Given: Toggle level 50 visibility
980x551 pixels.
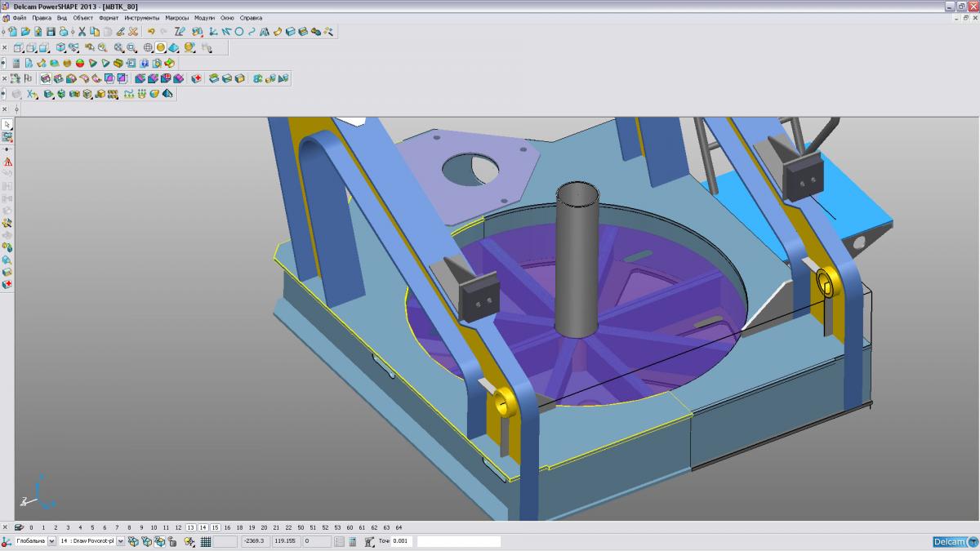Looking at the screenshot, I should [x=301, y=527].
